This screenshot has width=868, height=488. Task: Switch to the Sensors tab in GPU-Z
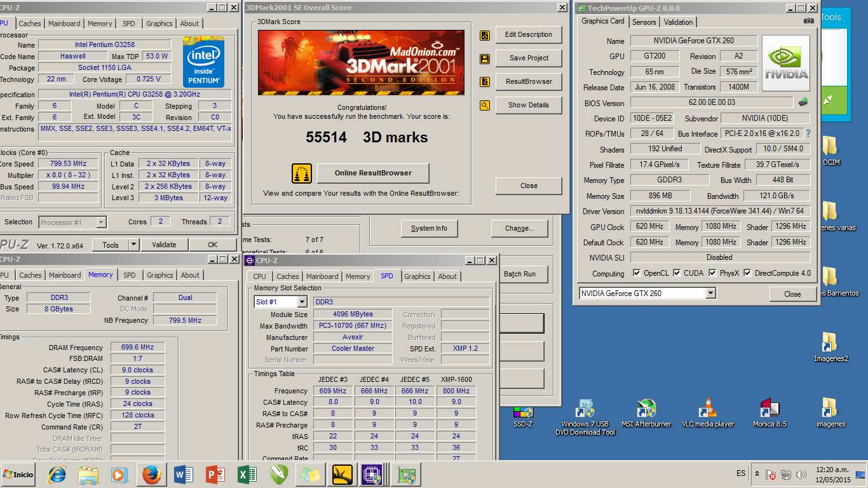tap(644, 22)
